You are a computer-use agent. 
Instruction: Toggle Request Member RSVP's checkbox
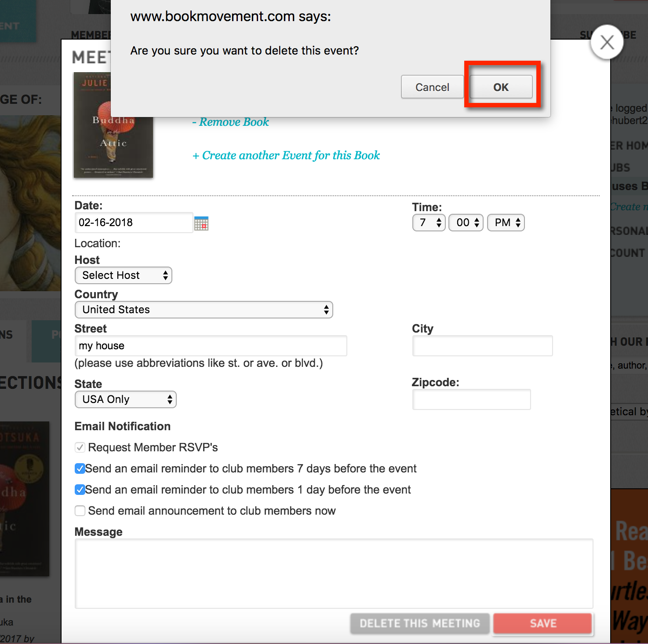[80, 447]
